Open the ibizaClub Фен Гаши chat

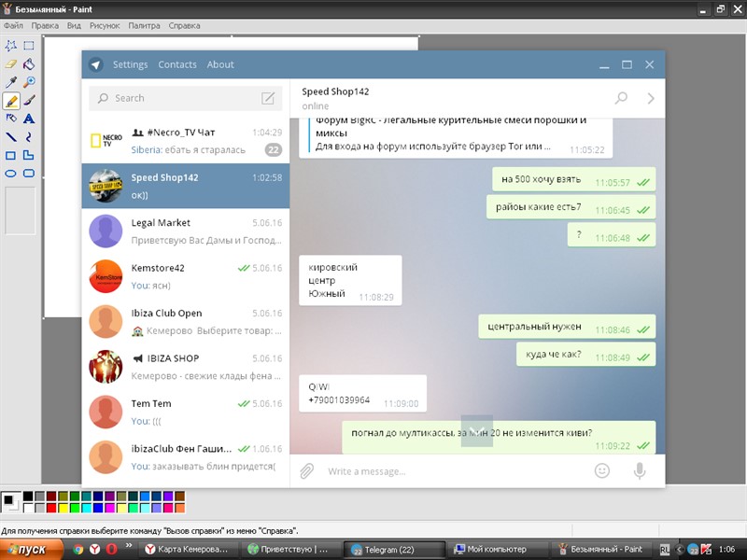coord(186,457)
